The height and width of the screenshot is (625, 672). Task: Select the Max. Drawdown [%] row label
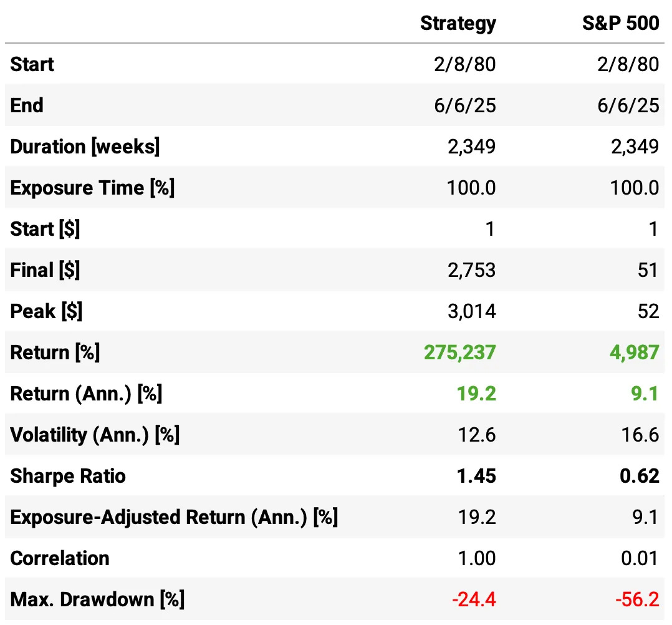pos(97,599)
